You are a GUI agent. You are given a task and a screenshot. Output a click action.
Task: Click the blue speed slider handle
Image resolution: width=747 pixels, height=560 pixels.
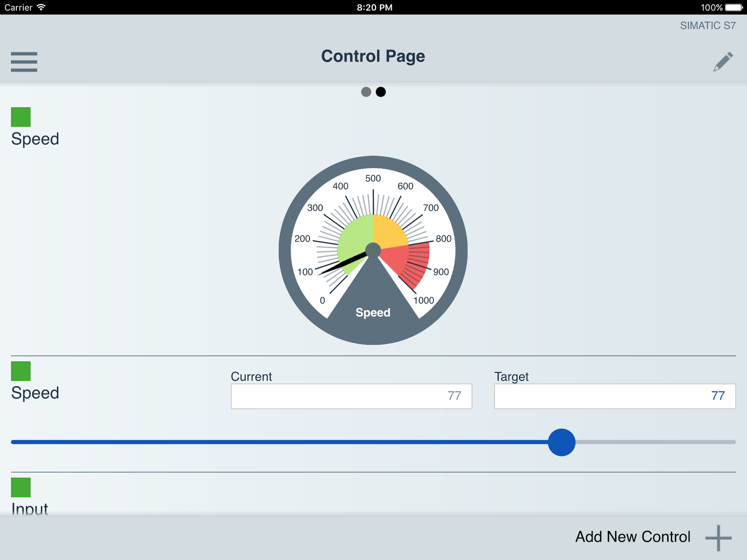coord(561,442)
